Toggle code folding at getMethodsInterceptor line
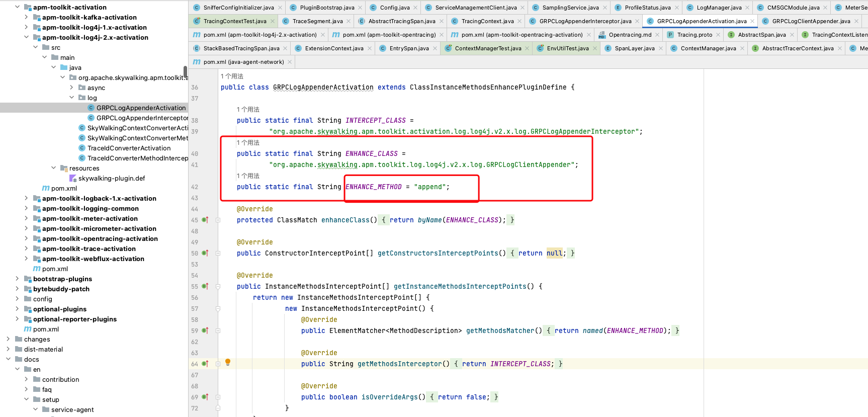 pos(218,364)
